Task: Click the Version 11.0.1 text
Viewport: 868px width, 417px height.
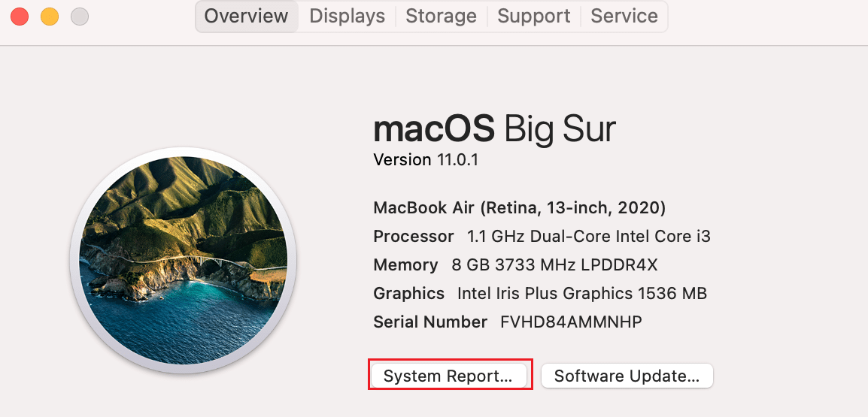Action: coord(426,160)
